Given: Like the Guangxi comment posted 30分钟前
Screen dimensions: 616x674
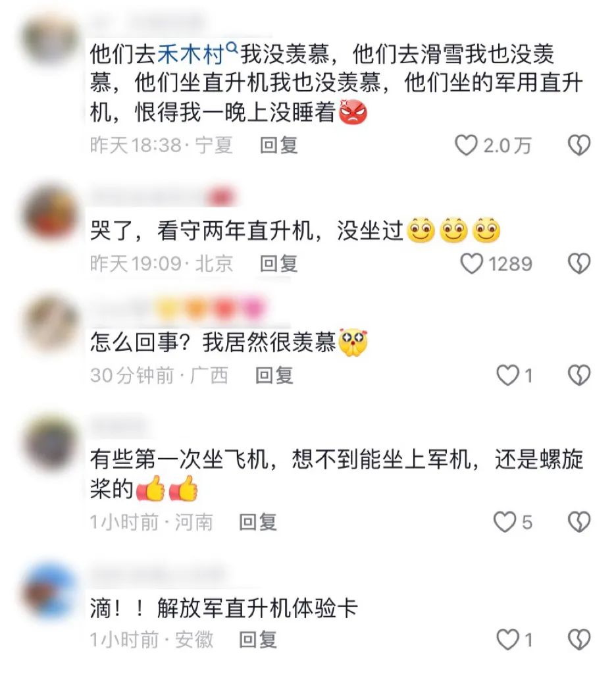Looking at the screenshot, I should click(x=507, y=375).
